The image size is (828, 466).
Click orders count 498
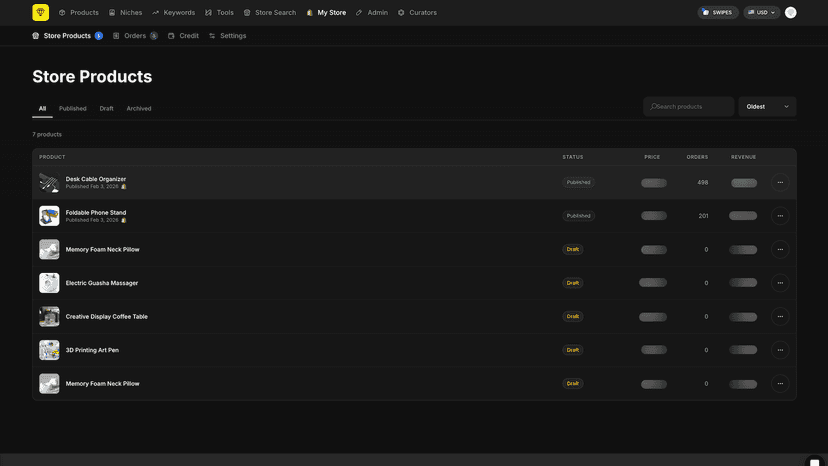click(702, 182)
